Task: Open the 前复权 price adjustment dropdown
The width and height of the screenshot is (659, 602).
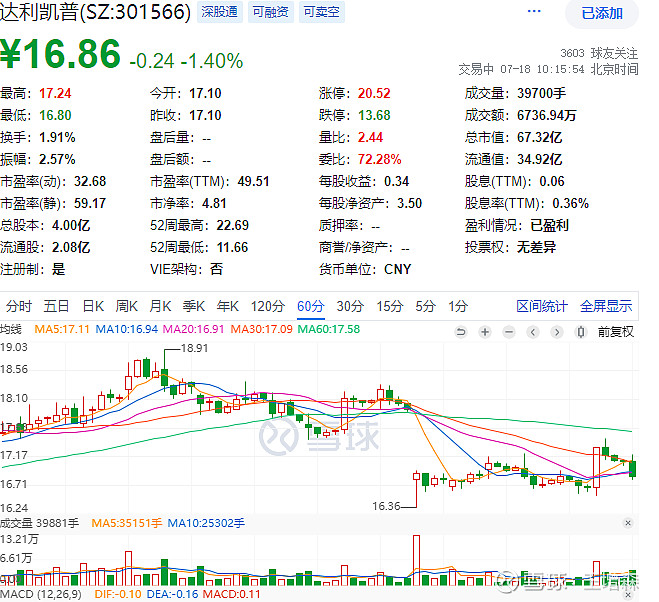Action: 616,332
